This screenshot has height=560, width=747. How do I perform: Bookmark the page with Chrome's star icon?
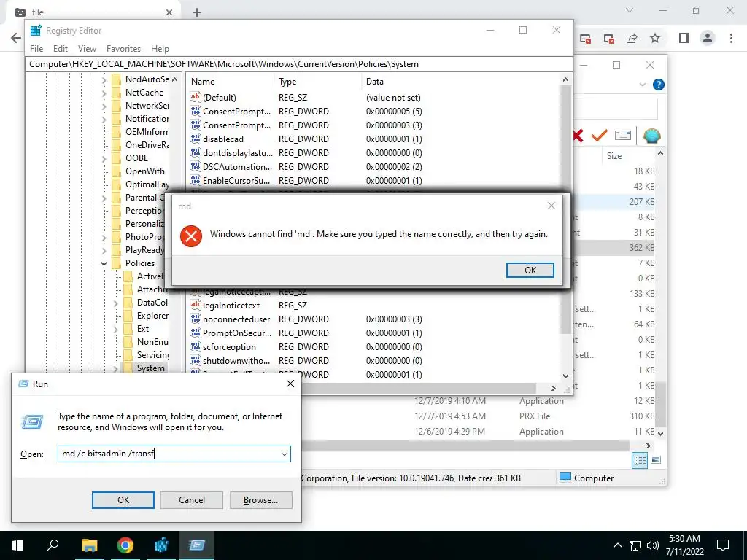(x=655, y=38)
